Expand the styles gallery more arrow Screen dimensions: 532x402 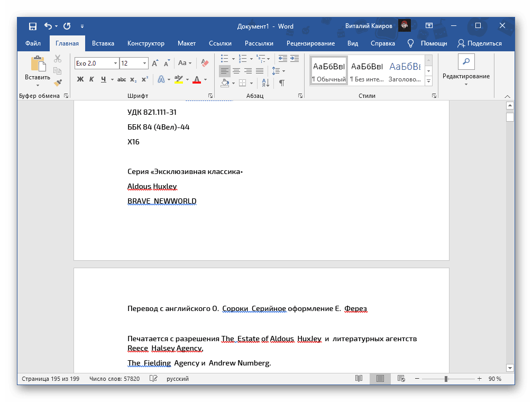(x=429, y=81)
